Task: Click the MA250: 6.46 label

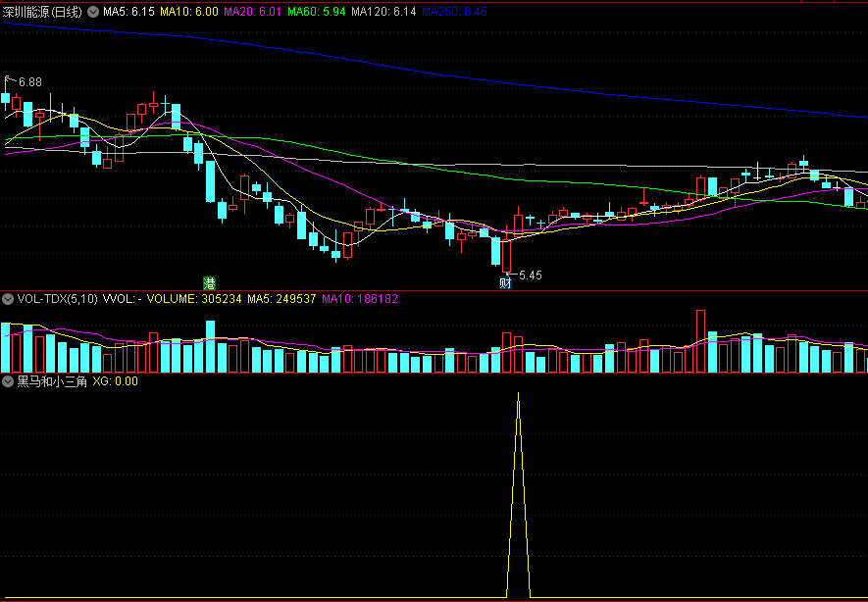Action: click(454, 12)
